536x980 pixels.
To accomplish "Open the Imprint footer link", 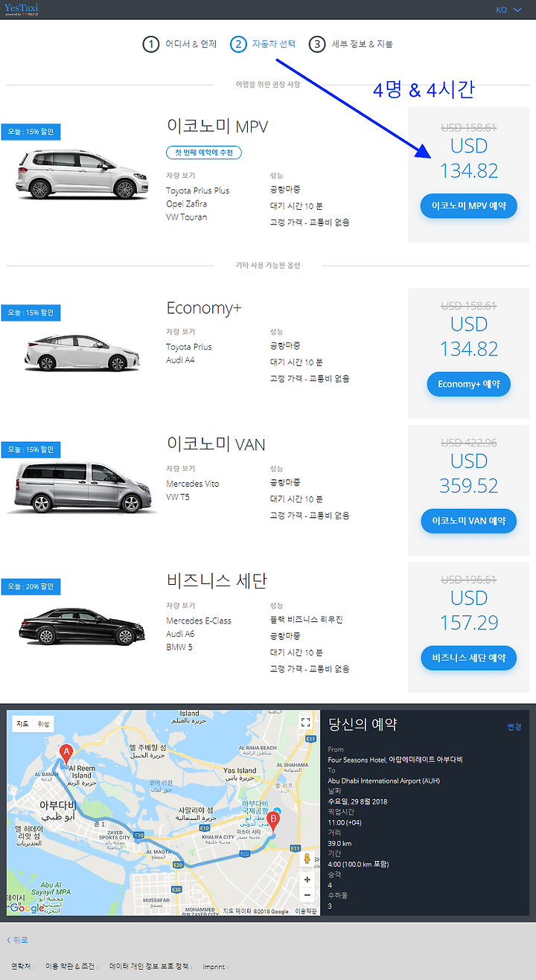I will (213, 967).
